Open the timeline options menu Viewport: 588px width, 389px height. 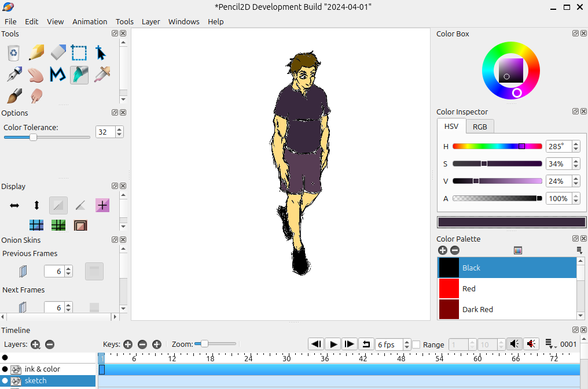coord(550,344)
